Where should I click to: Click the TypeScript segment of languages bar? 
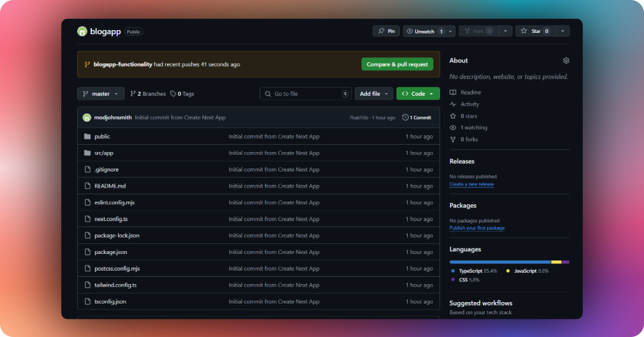click(500, 262)
